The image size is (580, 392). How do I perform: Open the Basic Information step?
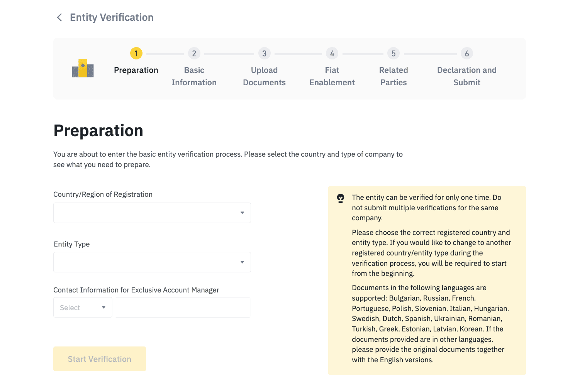pyautogui.click(x=194, y=76)
